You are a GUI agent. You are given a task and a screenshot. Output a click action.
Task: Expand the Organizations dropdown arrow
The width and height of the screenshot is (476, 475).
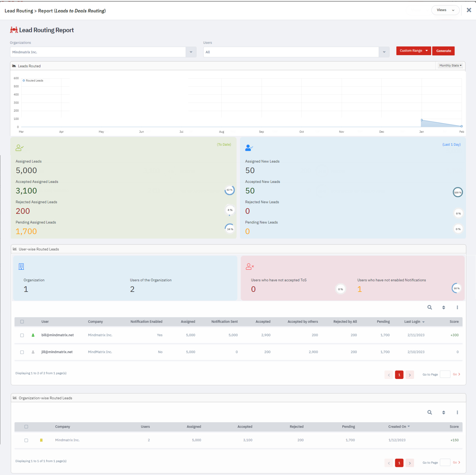point(191,52)
